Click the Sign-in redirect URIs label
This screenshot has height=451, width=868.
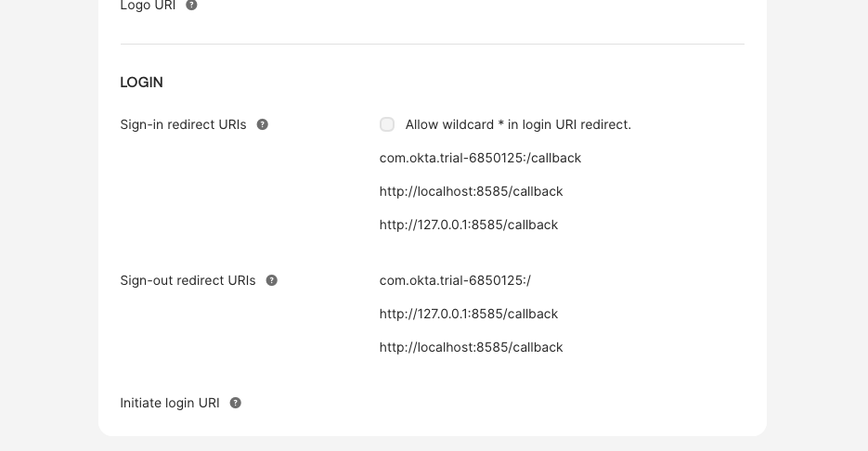click(x=183, y=124)
